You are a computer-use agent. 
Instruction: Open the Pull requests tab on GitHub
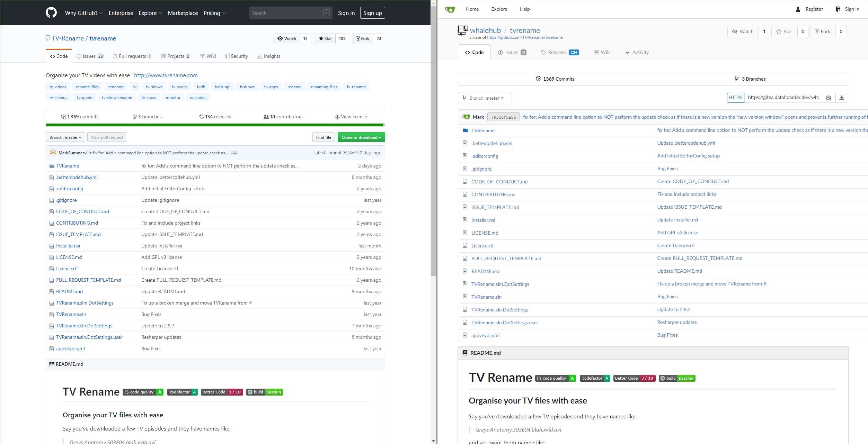(132, 56)
